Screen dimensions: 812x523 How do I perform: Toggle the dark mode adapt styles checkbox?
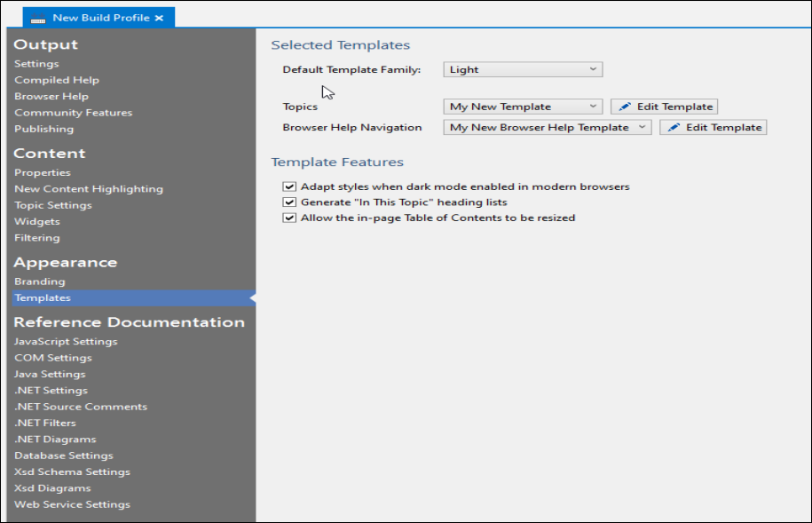pos(289,186)
